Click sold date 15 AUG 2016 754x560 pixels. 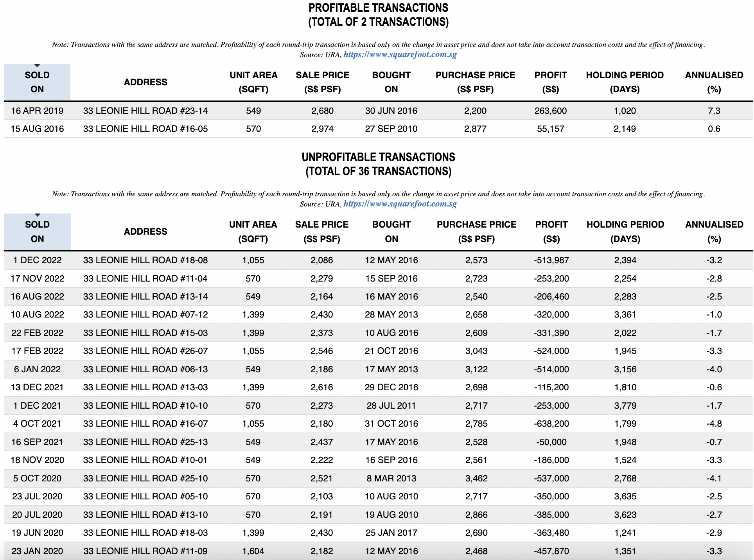[37, 129]
